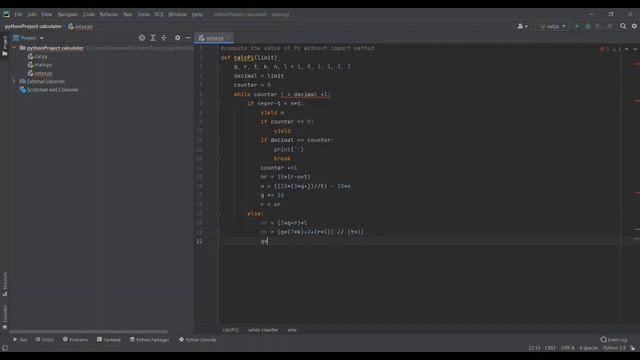The width and height of the screenshot is (640, 360).
Task: Open the Event Log
Action: click(x=614, y=340)
